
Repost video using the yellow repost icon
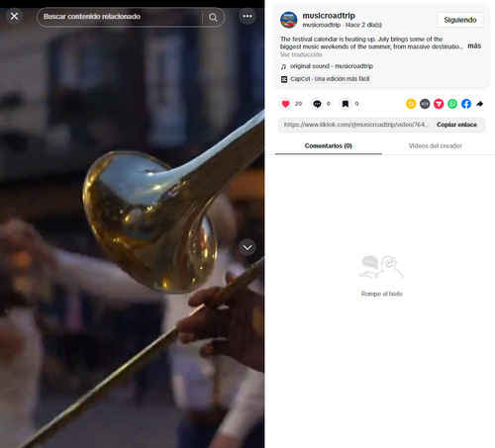tap(411, 104)
